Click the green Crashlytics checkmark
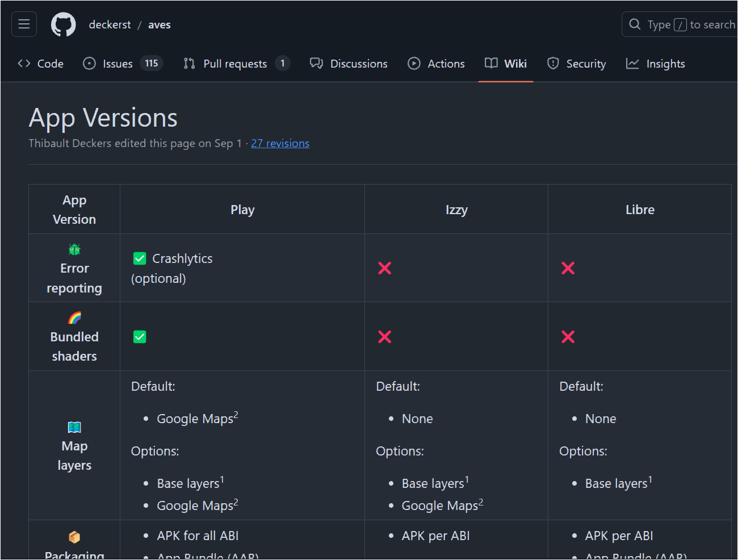Viewport: 738px width, 560px height. [140, 259]
